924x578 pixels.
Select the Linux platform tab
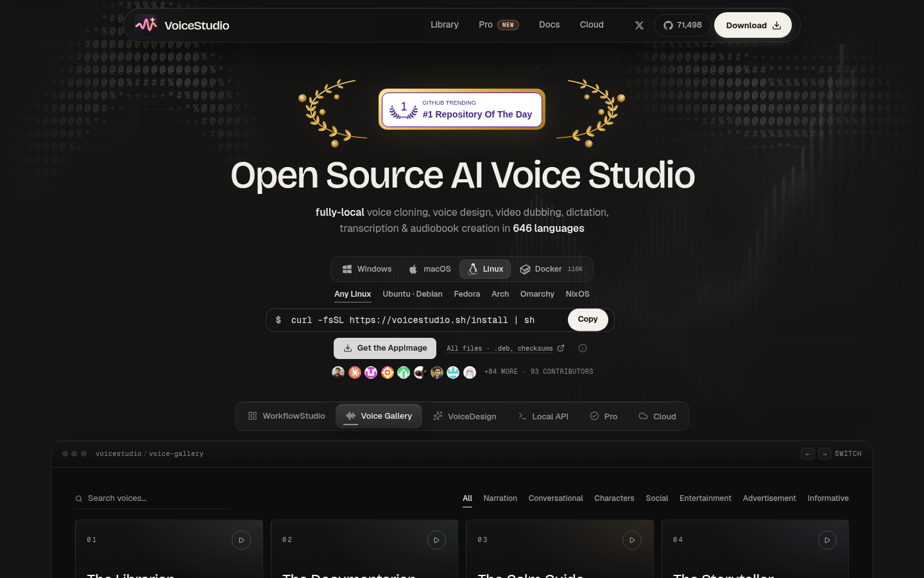485,269
